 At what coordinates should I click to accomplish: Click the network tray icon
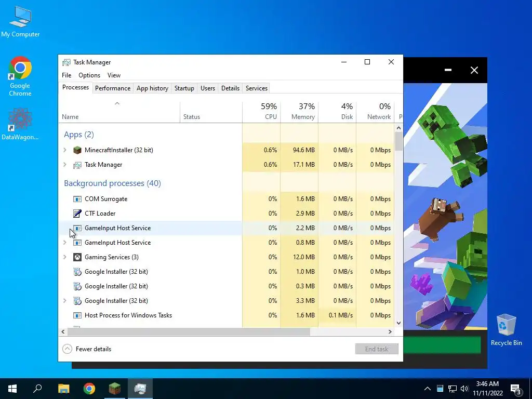coord(453,389)
